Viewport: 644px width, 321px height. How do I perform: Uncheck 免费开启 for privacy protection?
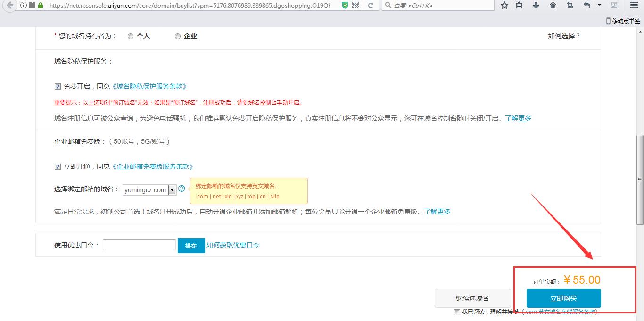click(x=58, y=87)
